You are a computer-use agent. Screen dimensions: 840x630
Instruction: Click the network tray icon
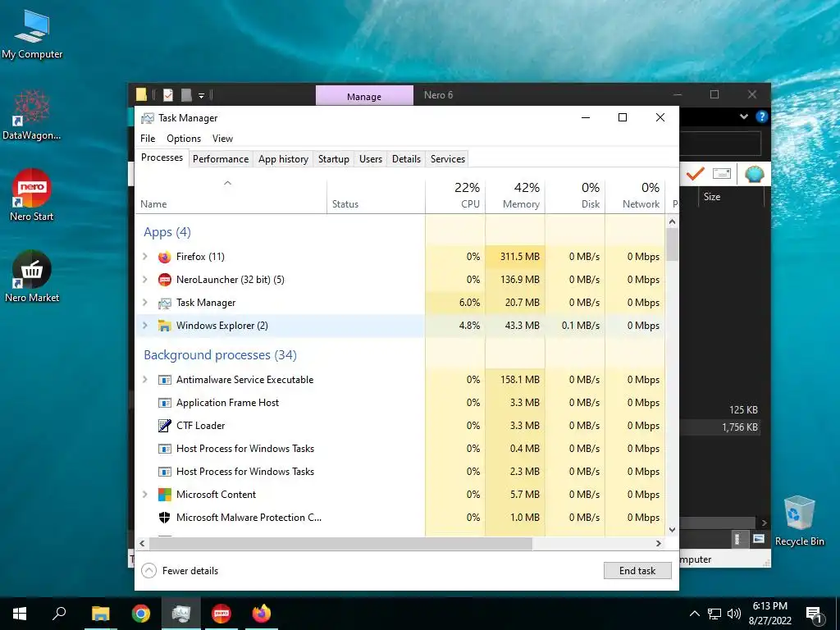[714, 614]
